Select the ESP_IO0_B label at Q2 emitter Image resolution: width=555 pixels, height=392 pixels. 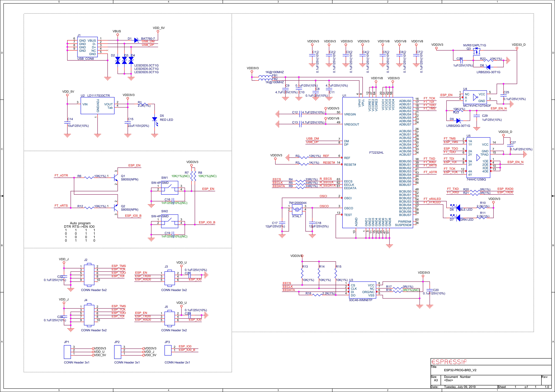pos(133,216)
